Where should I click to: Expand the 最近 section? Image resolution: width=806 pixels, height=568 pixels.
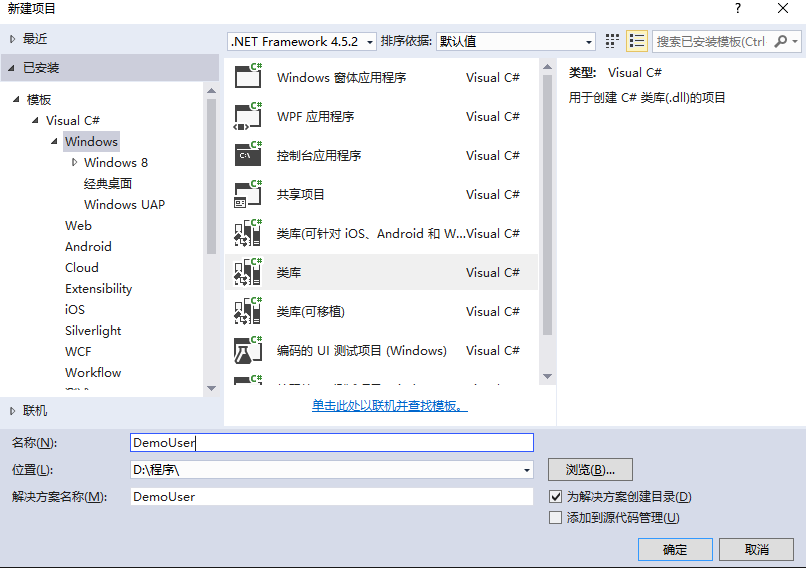tap(13, 39)
